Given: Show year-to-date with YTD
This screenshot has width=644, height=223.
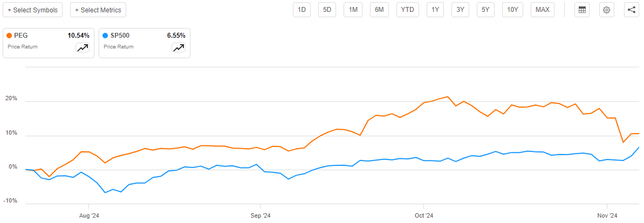Looking at the screenshot, I should [407, 10].
